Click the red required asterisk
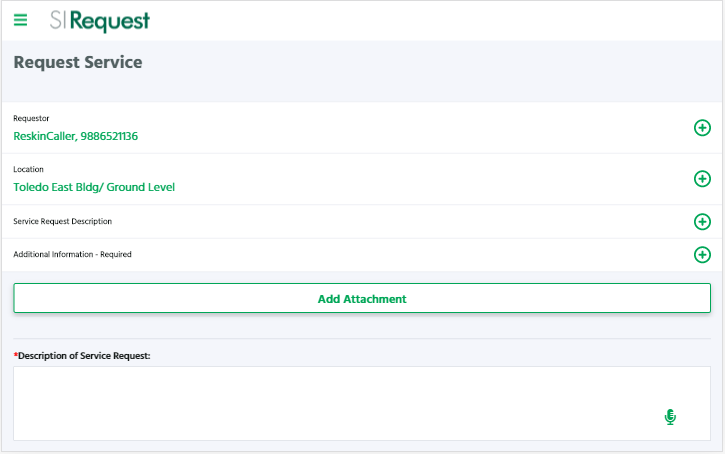The image size is (725, 454). pyautogui.click(x=15, y=355)
